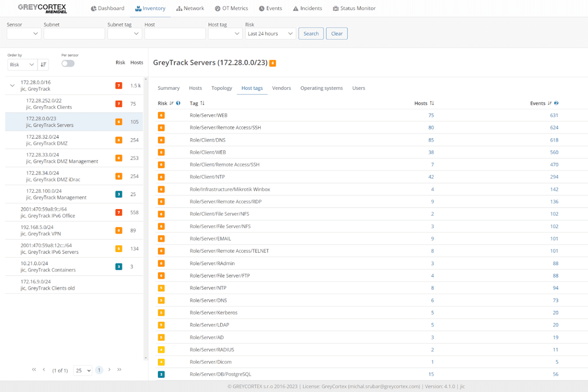
Task: Open the Incidents menu
Action: [x=308, y=8]
